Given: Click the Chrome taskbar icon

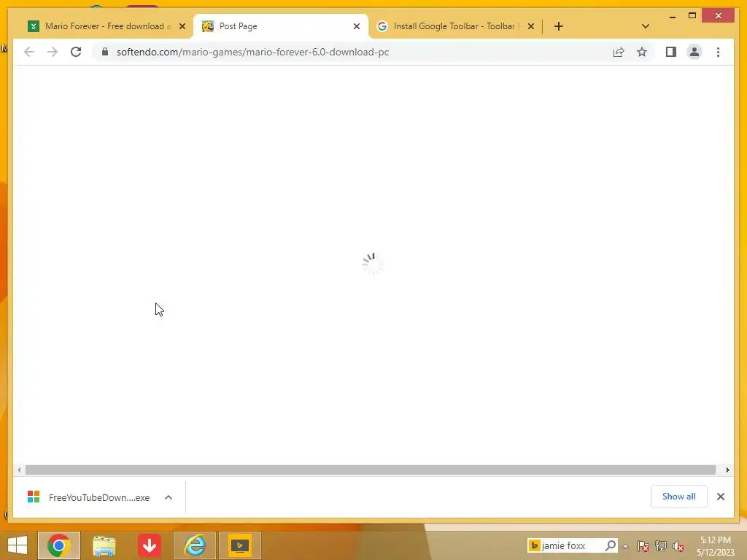Looking at the screenshot, I should click(59, 545).
